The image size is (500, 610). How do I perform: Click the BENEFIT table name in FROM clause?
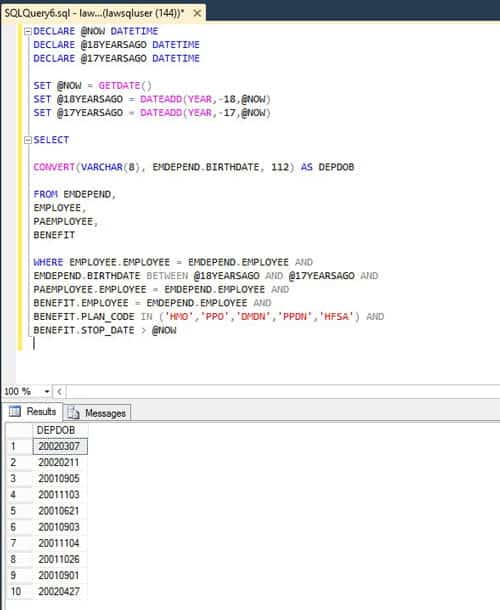point(54,235)
